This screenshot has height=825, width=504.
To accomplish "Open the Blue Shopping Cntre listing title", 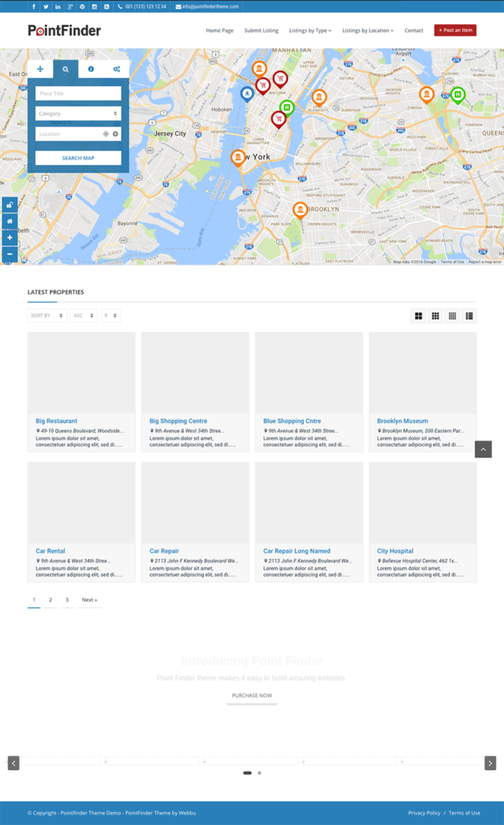I will click(x=291, y=421).
